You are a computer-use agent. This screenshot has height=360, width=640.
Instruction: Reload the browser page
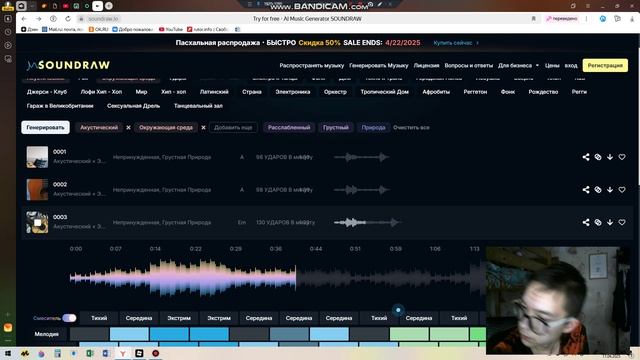tap(68, 19)
